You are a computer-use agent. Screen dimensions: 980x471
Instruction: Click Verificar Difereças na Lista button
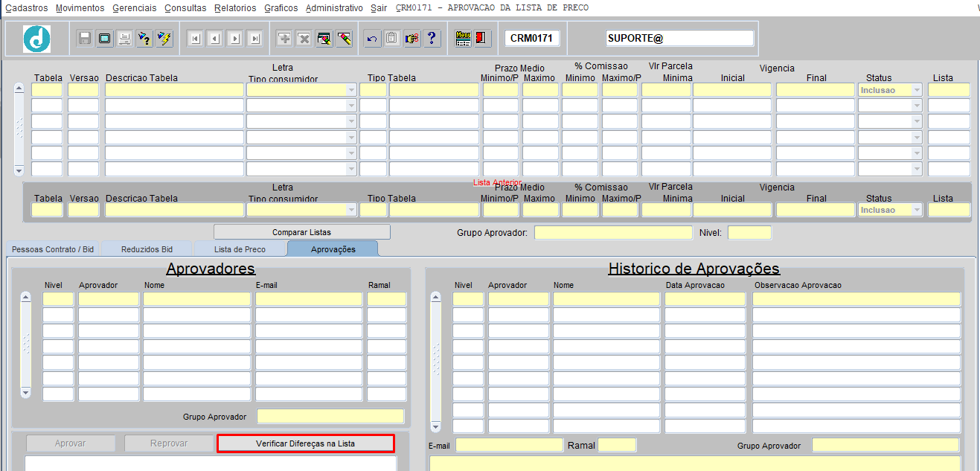click(305, 443)
